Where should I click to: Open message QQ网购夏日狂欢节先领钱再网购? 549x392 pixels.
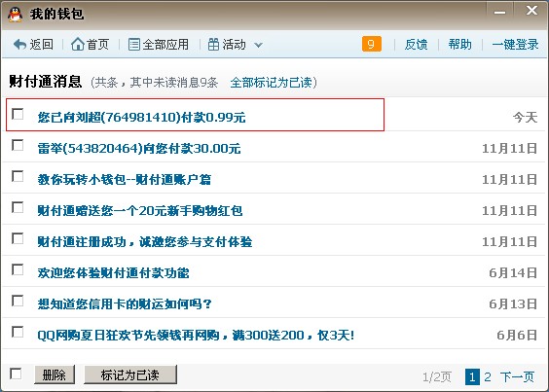[x=196, y=336]
